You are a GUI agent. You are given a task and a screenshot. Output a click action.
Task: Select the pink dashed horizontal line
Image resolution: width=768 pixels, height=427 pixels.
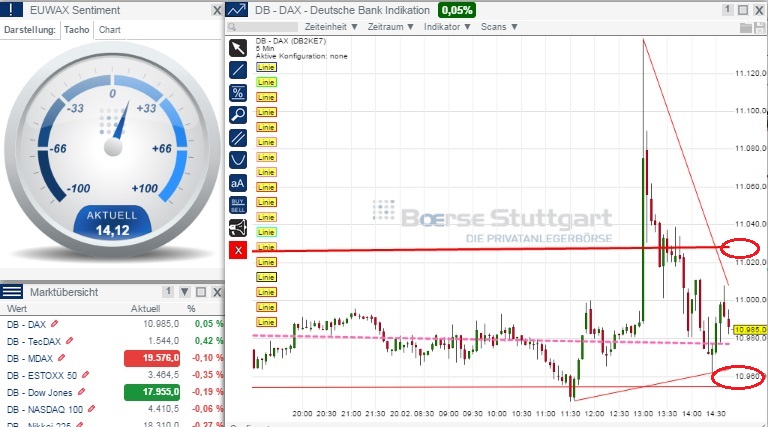click(490, 340)
